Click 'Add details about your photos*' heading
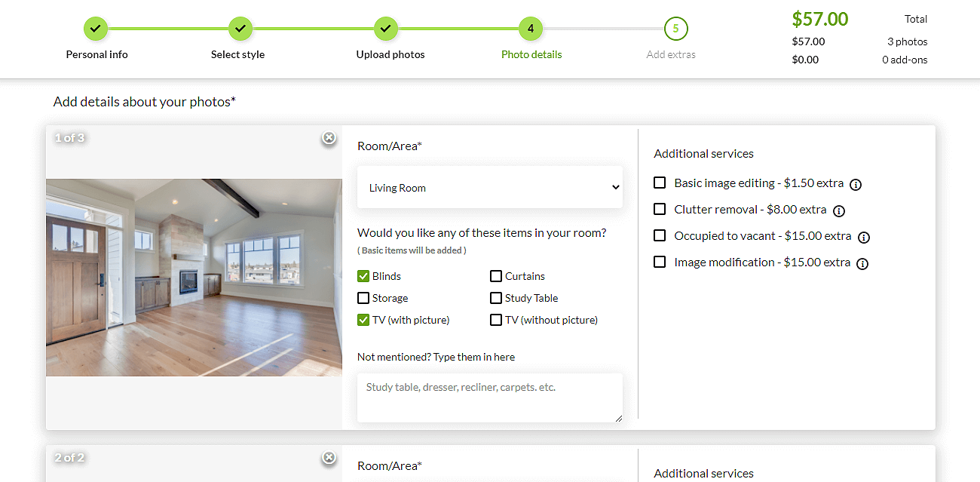The width and height of the screenshot is (980, 482). [145, 101]
